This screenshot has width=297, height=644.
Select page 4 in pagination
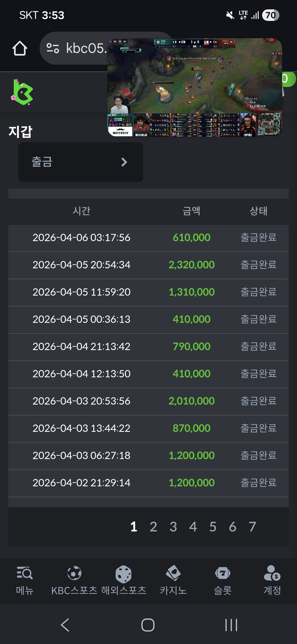[x=193, y=527]
